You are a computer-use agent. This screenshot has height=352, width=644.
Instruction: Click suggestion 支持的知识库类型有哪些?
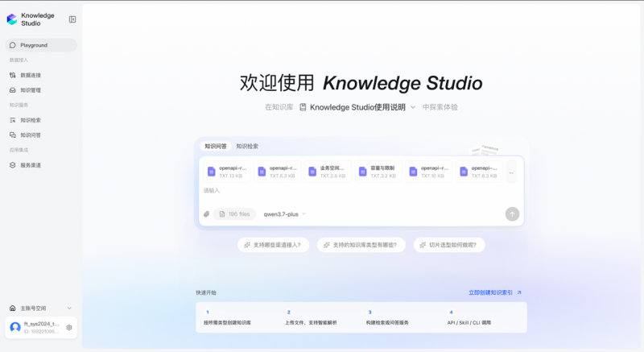(361, 245)
